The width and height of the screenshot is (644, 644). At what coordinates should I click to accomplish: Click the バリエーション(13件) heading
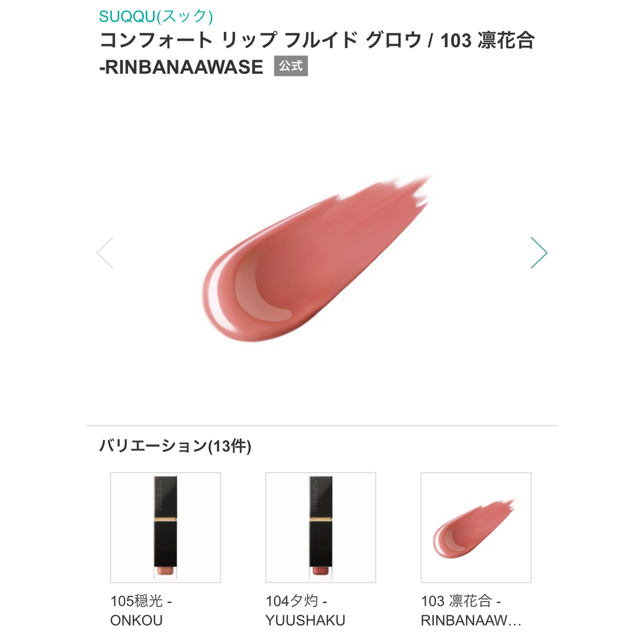pyautogui.click(x=175, y=445)
